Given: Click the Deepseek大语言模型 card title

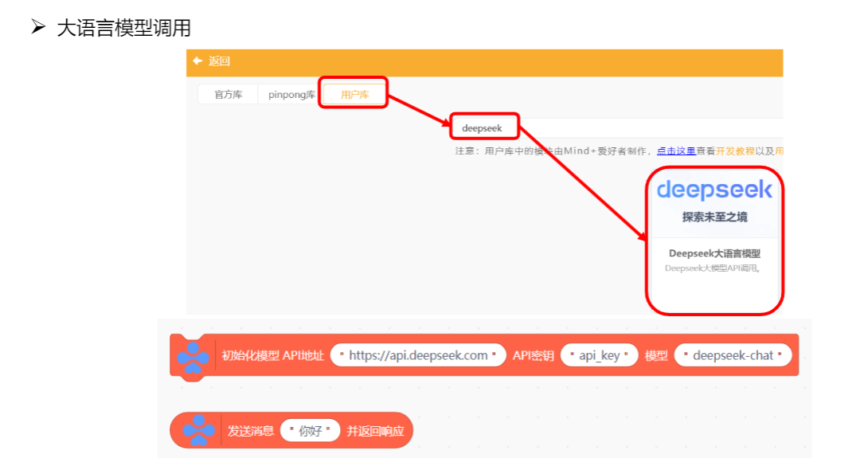Looking at the screenshot, I should pyautogui.click(x=714, y=253).
